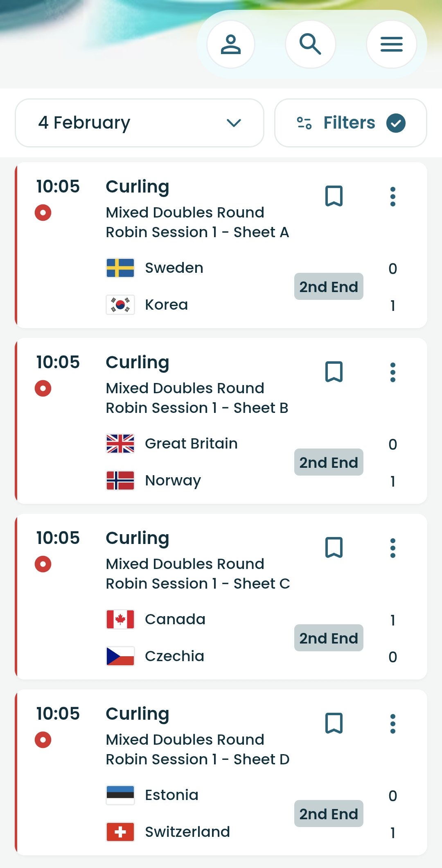Open more options for Sheet A match
Image resolution: width=442 pixels, height=868 pixels.
coord(393,197)
